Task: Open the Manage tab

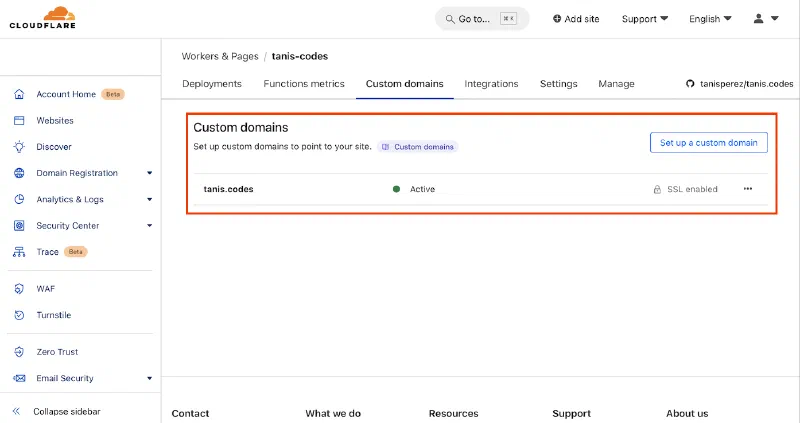Action: pos(616,84)
